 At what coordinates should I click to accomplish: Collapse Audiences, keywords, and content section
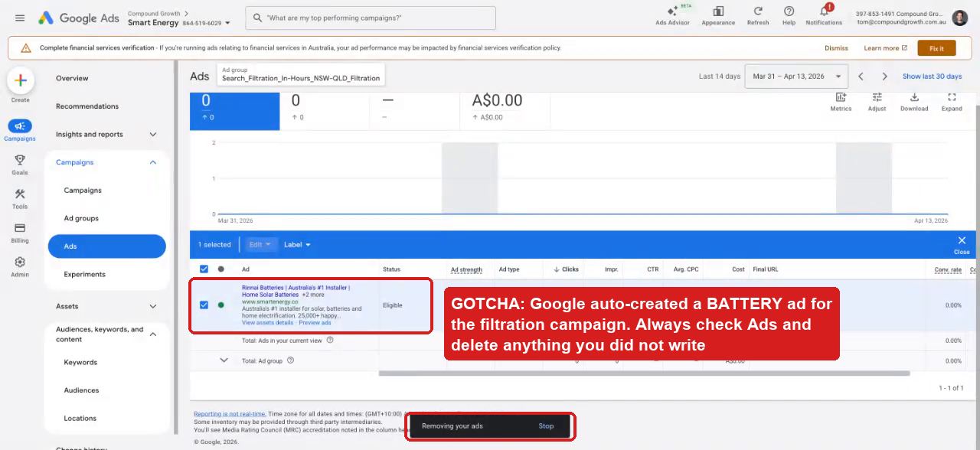pyautogui.click(x=153, y=334)
